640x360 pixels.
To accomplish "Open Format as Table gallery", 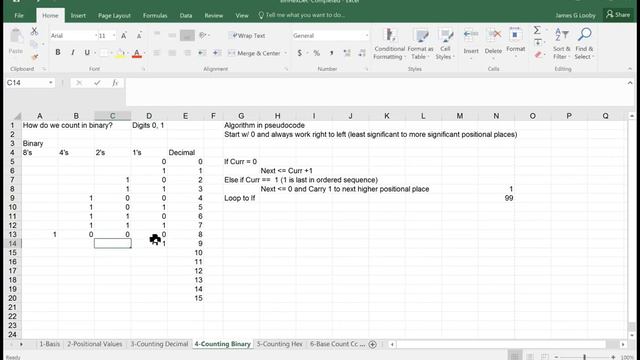I will [420, 44].
